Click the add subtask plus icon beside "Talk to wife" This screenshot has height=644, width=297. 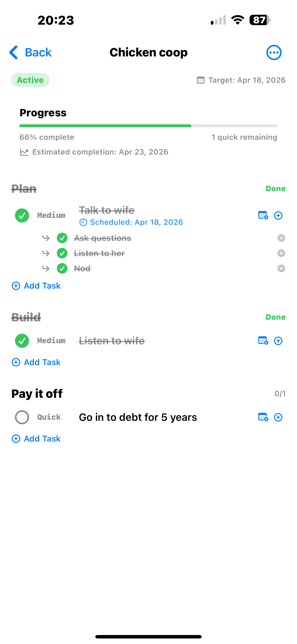tap(278, 215)
